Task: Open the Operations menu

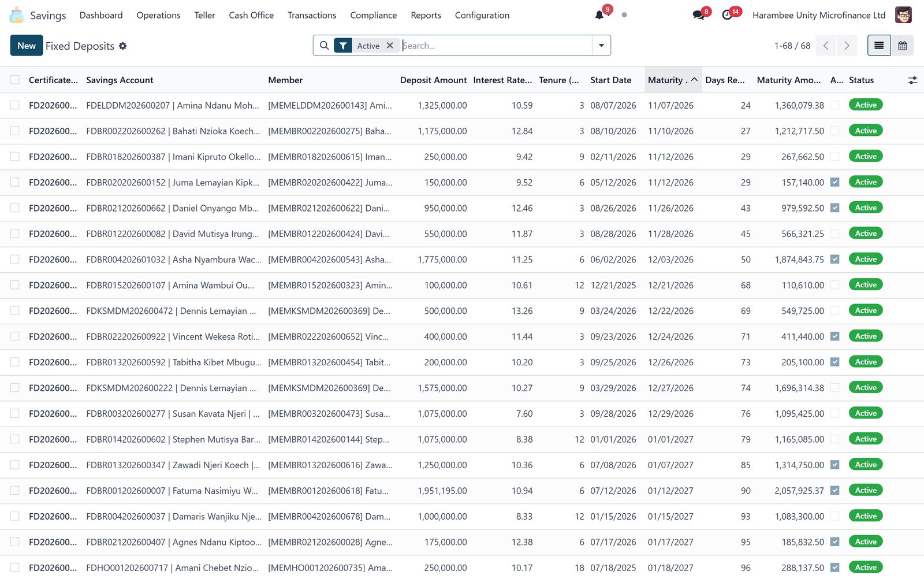Action: (x=158, y=15)
